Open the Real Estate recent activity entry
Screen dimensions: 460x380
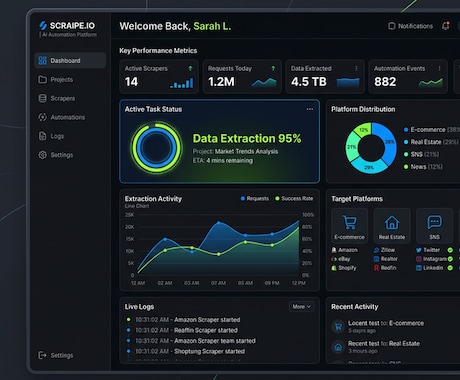[376, 347]
